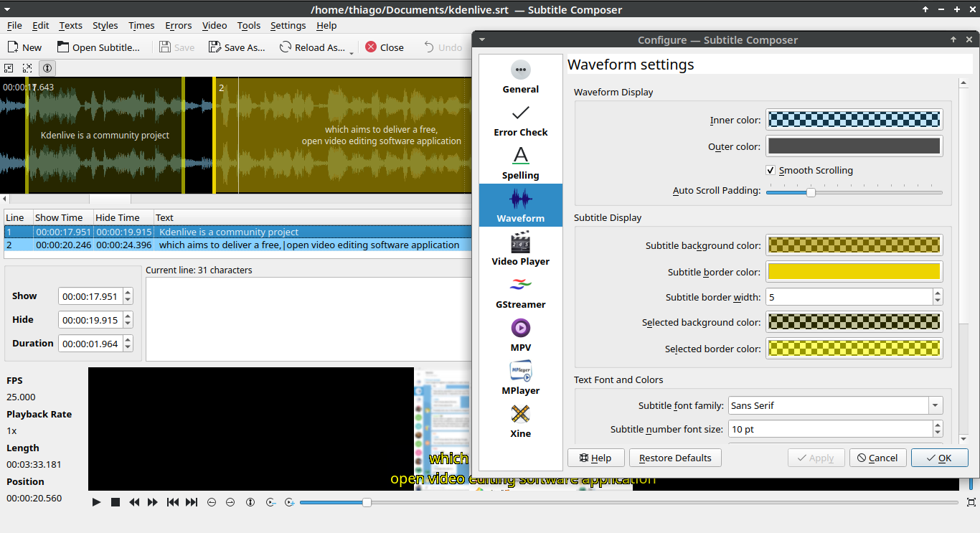Open the Subtitle font family dropdown
980x533 pixels.
pos(835,405)
